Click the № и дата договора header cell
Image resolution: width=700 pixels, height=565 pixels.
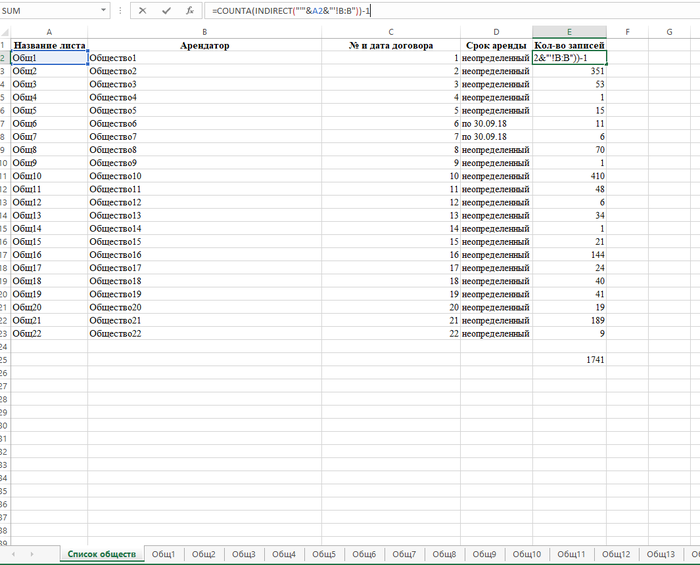391,45
